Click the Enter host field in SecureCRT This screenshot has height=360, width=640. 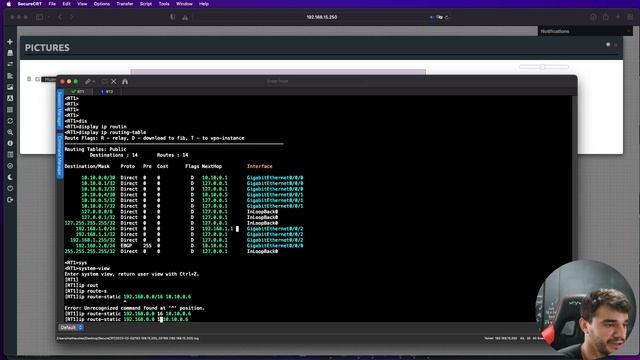(278, 81)
